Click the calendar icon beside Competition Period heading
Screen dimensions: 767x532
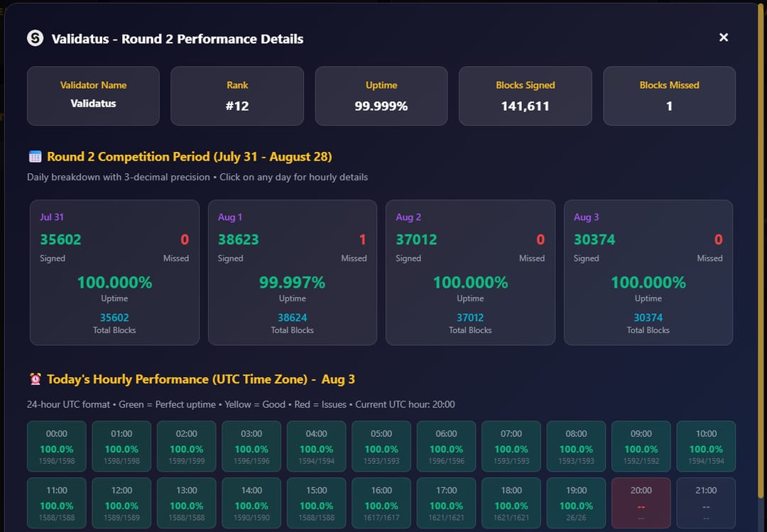[35, 157]
